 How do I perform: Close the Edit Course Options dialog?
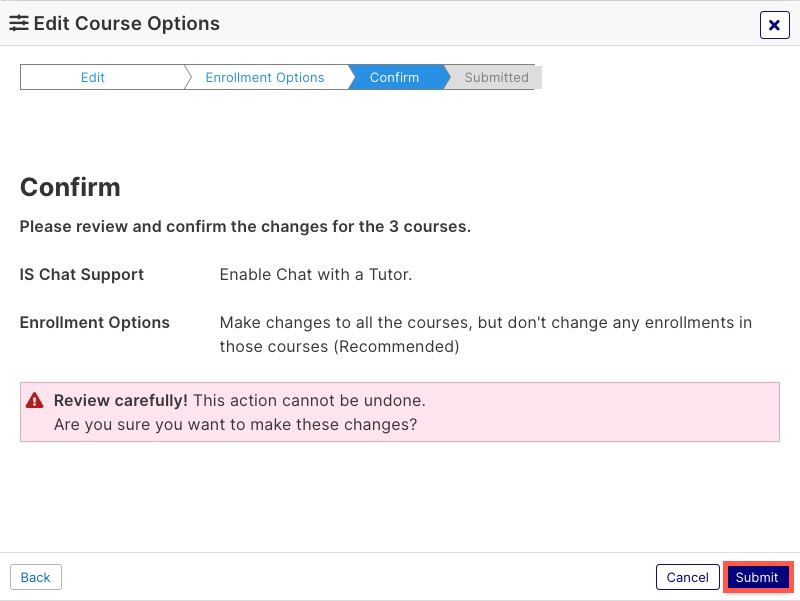pos(774,25)
